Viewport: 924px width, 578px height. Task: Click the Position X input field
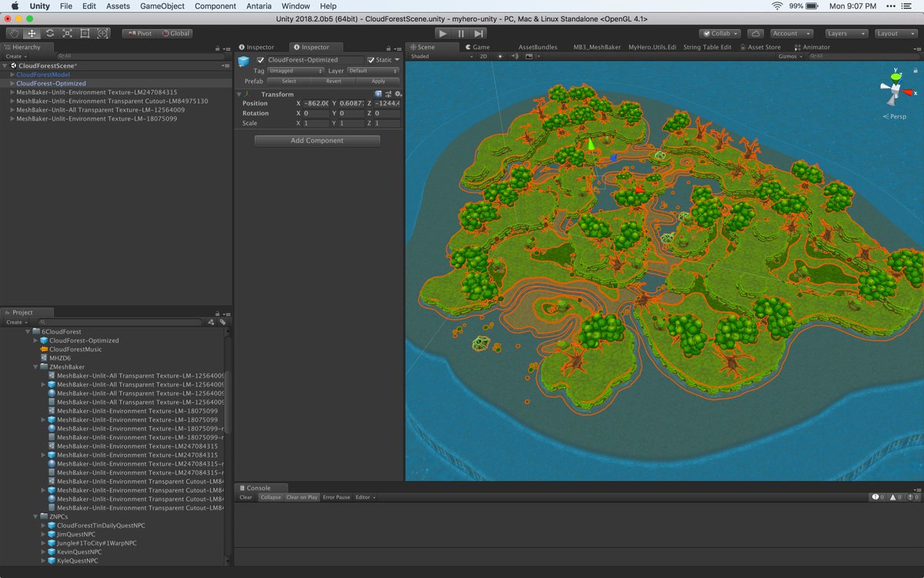click(316, 103)
